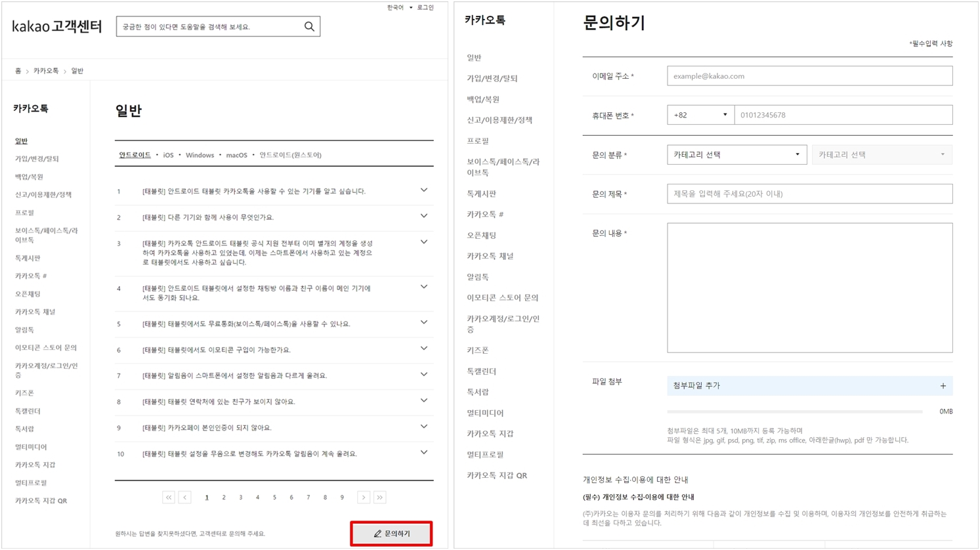The image size is (980, 550).
Task: Go to last page double-arrow
Action: (x=380, y=497)
